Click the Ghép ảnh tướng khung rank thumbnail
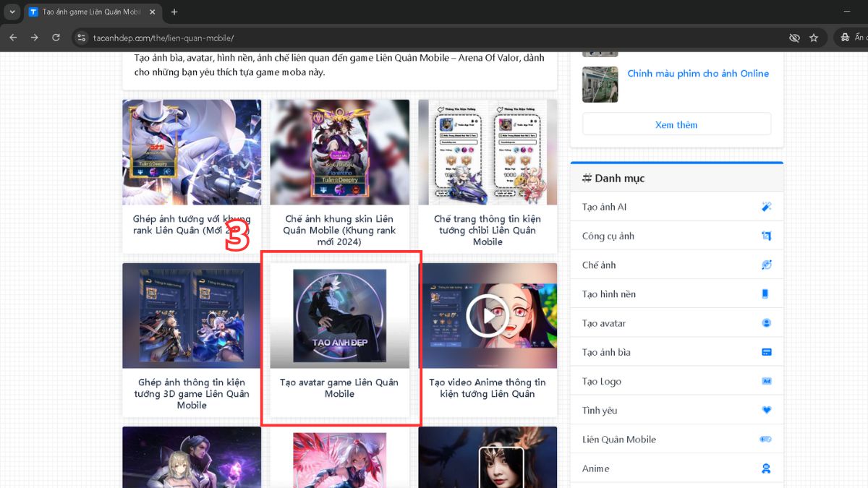 192,152
